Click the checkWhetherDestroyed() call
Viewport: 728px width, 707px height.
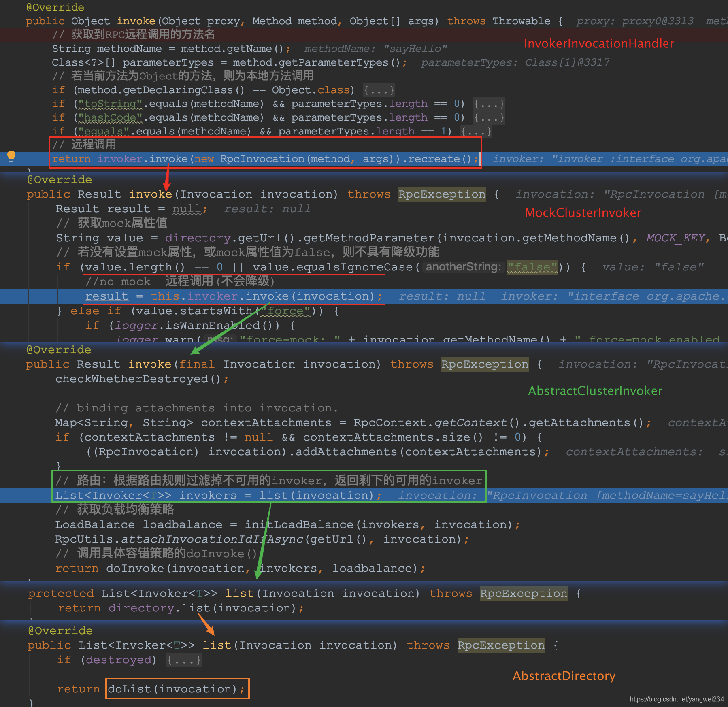[x=138, y=379]
